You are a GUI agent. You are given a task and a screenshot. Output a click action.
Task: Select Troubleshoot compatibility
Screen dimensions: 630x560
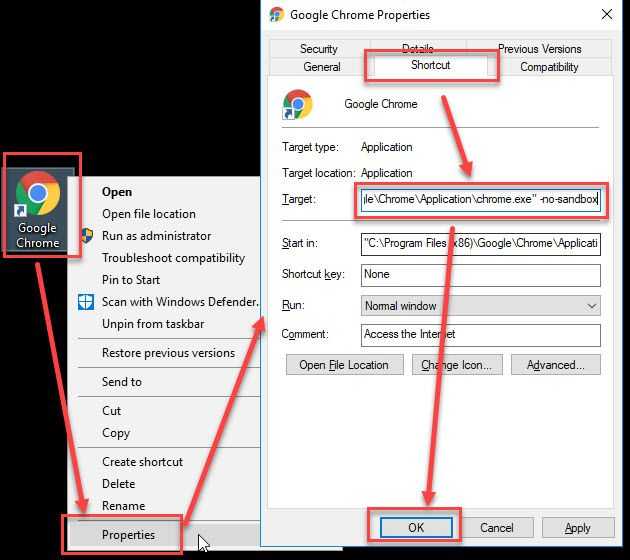[x=165, y=258]
